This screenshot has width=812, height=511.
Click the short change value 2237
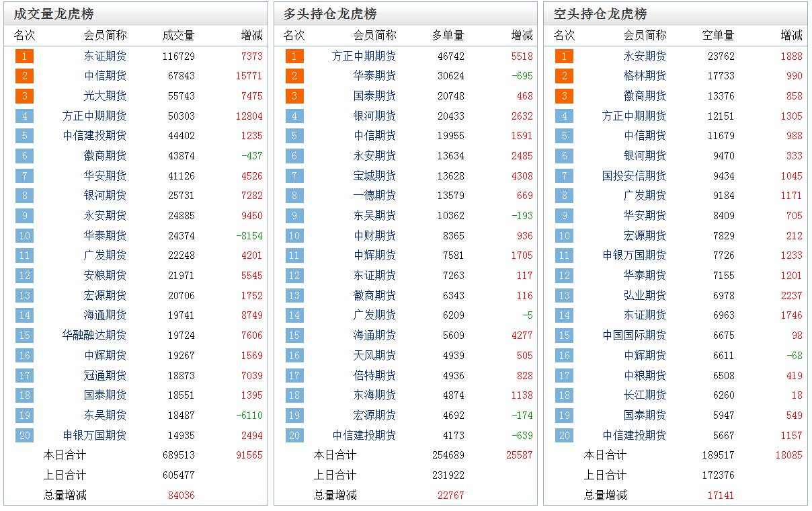tap(792, 296)
